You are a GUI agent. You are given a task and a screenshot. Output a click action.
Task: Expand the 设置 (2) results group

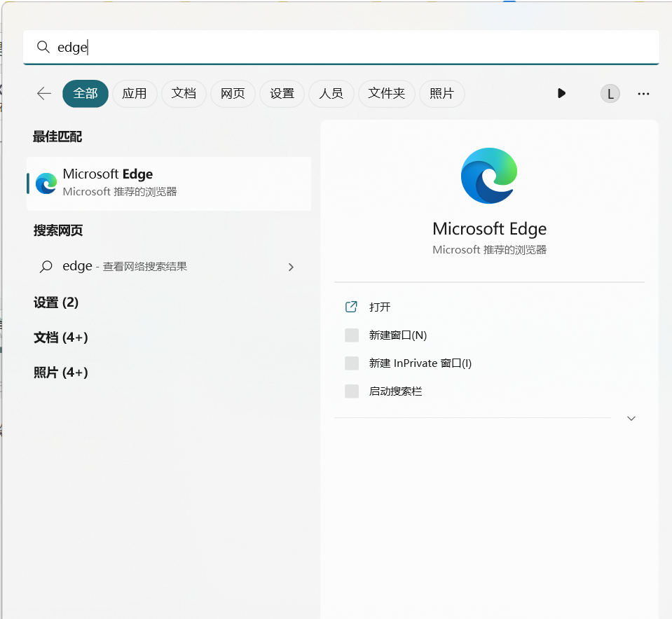click(56, 302)
